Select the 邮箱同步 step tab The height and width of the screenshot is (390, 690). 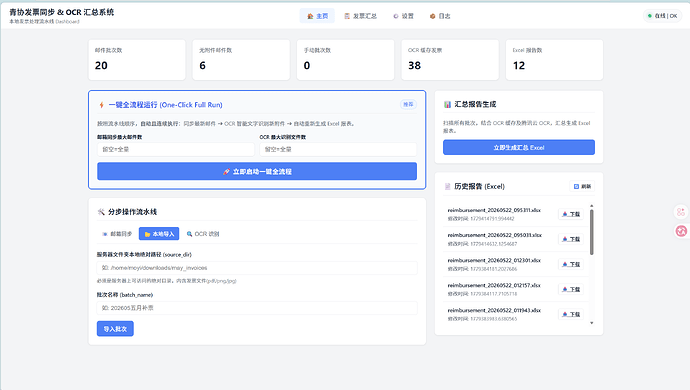pyautogui.click(x=117, y=234)
